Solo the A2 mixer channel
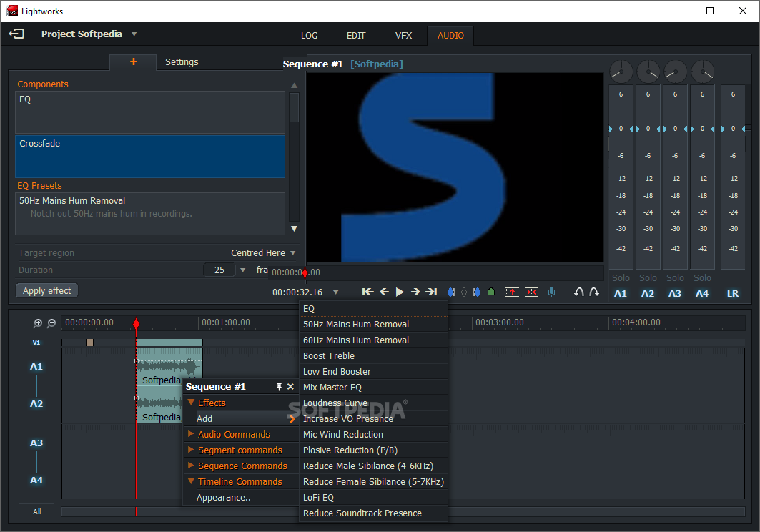This screenshot has width=760, height=532. [x=648, y=278]
